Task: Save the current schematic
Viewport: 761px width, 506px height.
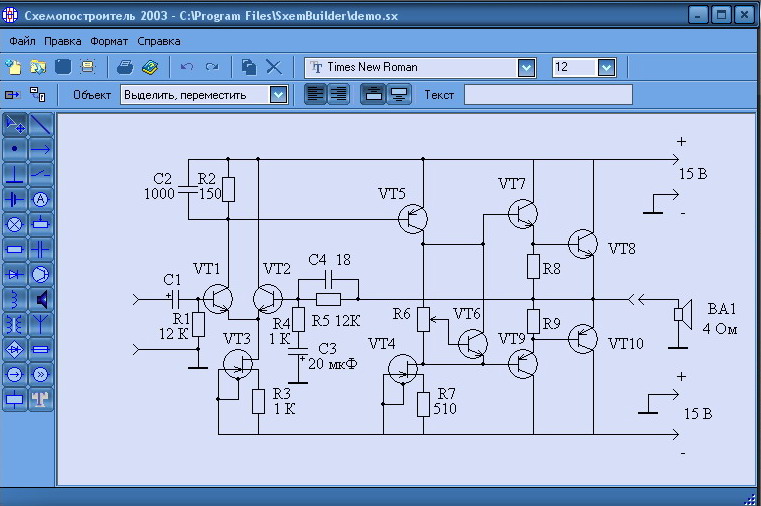Action: pos(63,67)
